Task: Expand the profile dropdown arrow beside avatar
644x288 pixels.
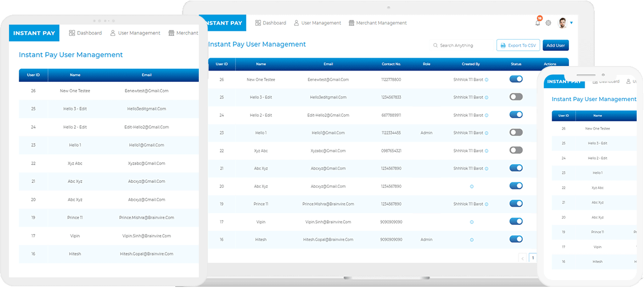Action: pyautogui.click(x=571, y=23)
